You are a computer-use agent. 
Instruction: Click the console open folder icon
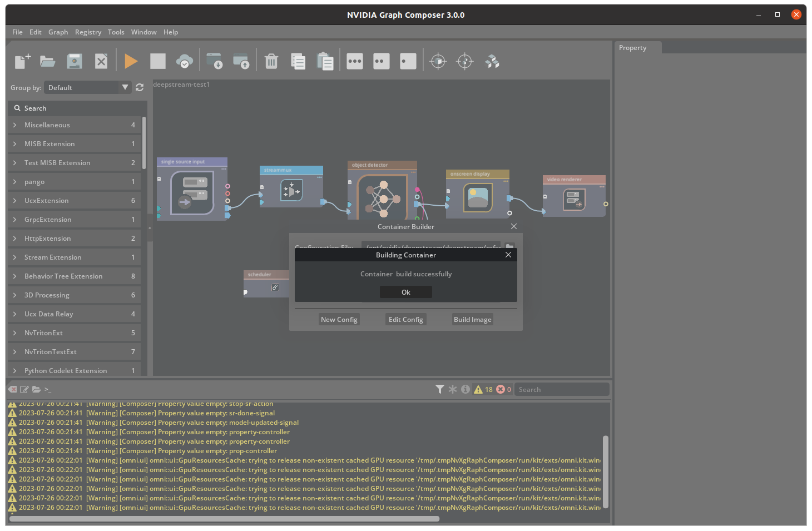pyautogui.click(x=37, y=390)
